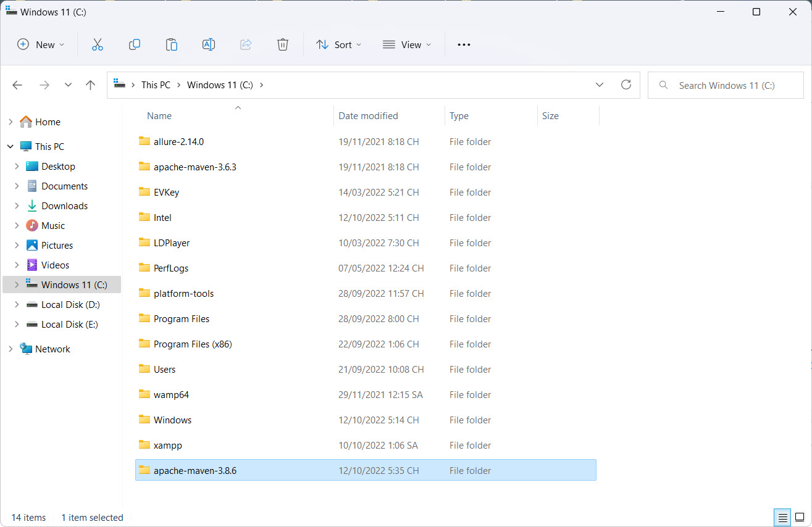Click the Cut scissors icon
Screen dimensions: 812x527
(97, 44)
